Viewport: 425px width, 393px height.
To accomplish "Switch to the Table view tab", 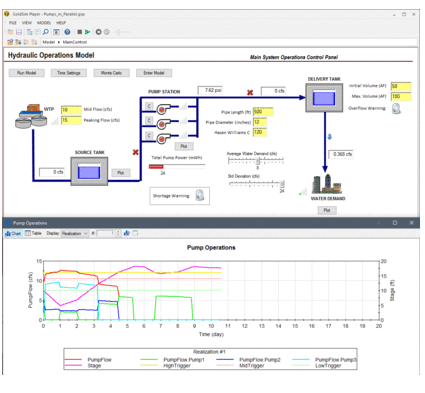I will (x=33, y=233).
